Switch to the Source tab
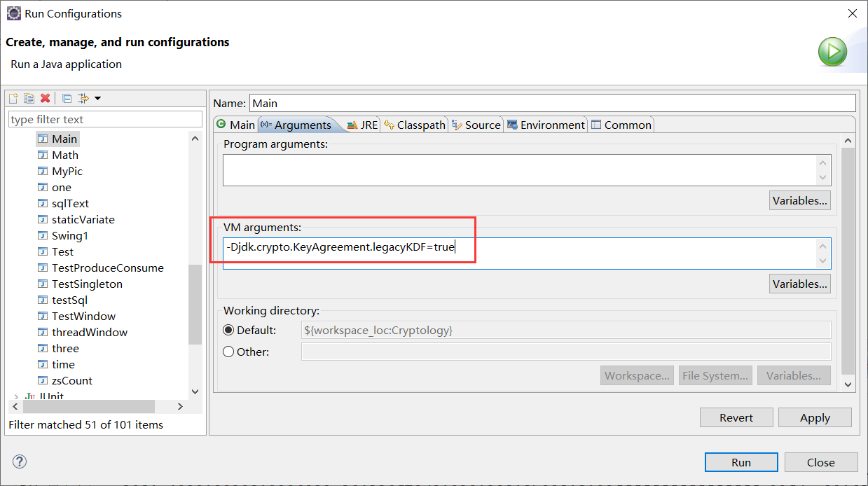The height and width of the screenshot is (486, 868). point(476,125)
